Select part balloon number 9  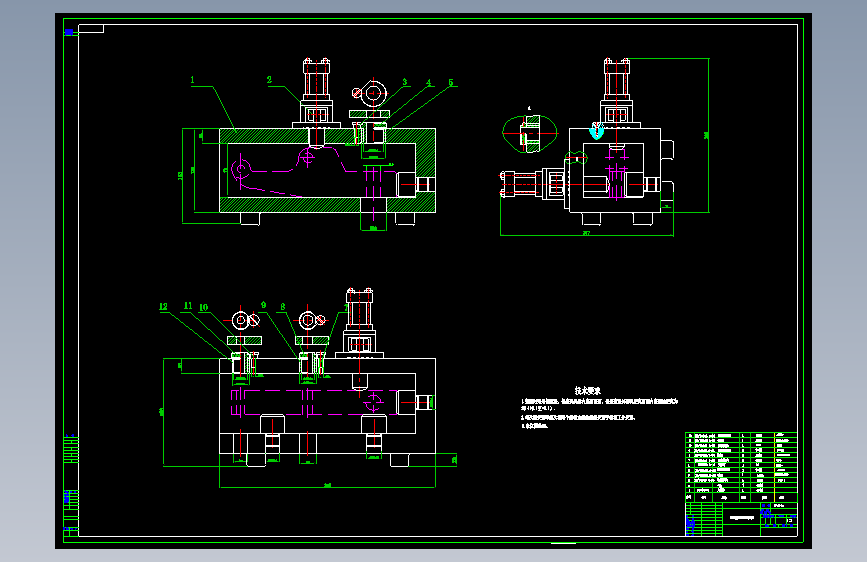[x=264, y=305]
